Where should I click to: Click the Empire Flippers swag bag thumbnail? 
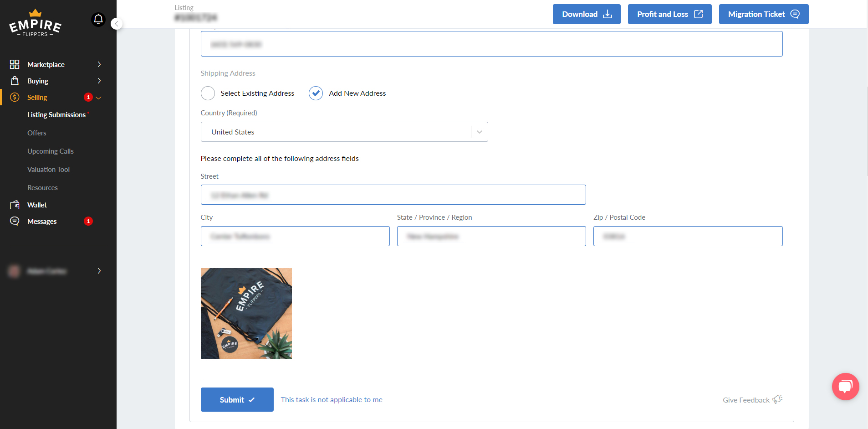(x=246, y=313)
